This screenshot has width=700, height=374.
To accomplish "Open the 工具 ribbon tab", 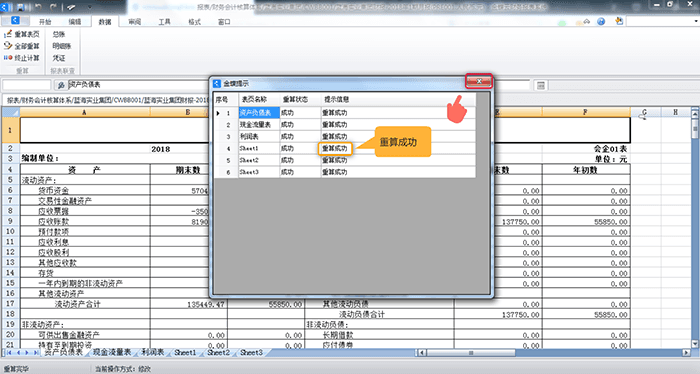I will [x=165, y=21].
